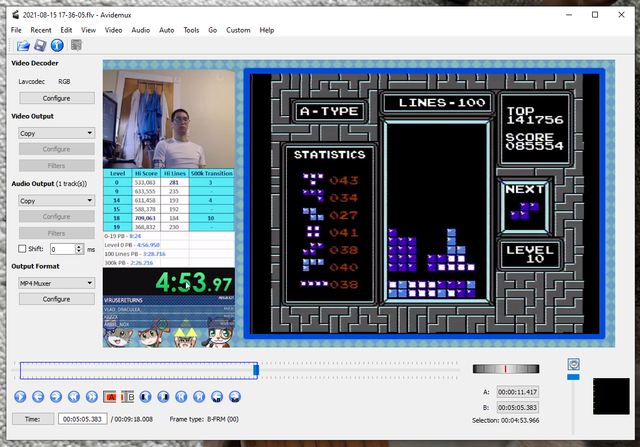Seek backward 60 seconds

pos(217,396)
